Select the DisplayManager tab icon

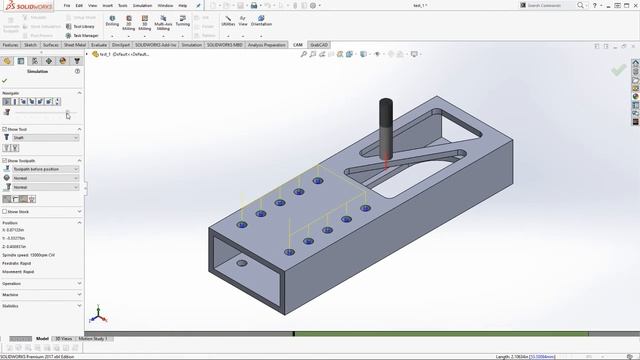[62, 61]
